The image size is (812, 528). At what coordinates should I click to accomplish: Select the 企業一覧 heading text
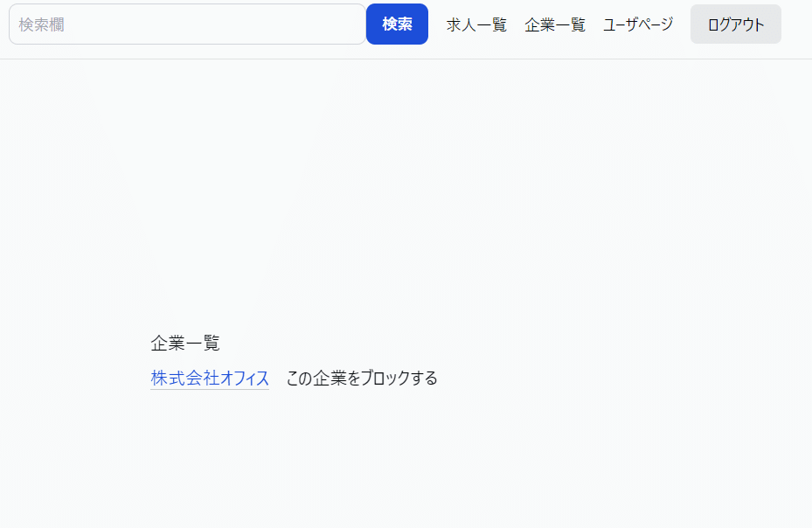185,343
